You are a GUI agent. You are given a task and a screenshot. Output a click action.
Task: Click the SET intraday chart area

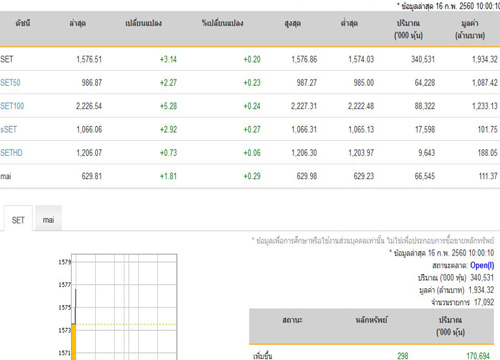pyautogui.click(x=124, y=307)
